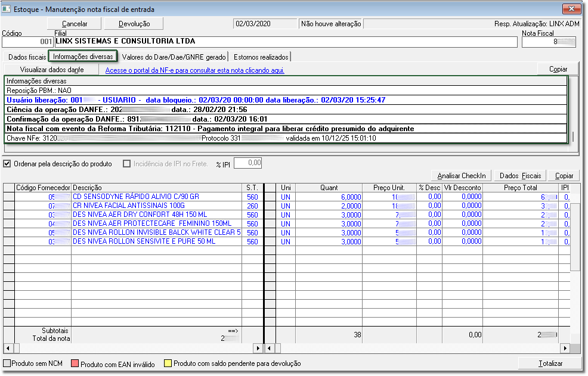Click the Dados Fiscais button above grid
This screenshot has width=588, height=376.
click(520, 175)
